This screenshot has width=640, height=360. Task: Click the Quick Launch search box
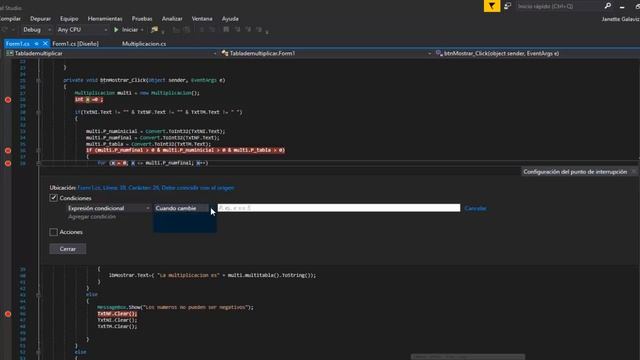tap(558, 6)
